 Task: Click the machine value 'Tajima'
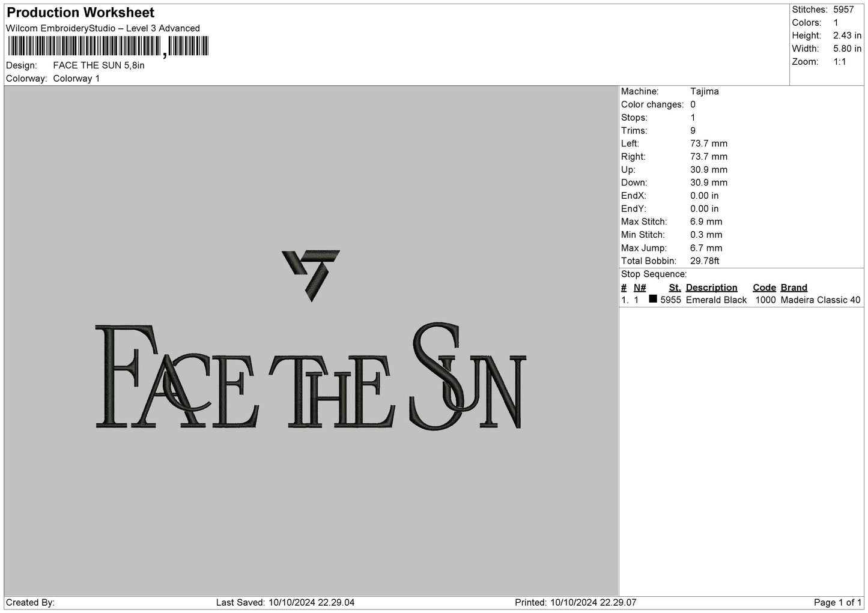tap(705, 91)
